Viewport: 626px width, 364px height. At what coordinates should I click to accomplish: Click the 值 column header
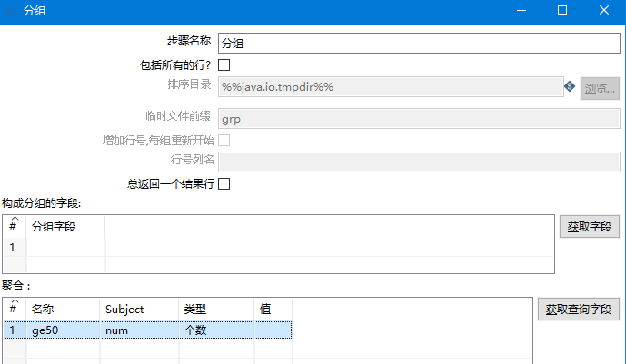(x=273, y=310)
